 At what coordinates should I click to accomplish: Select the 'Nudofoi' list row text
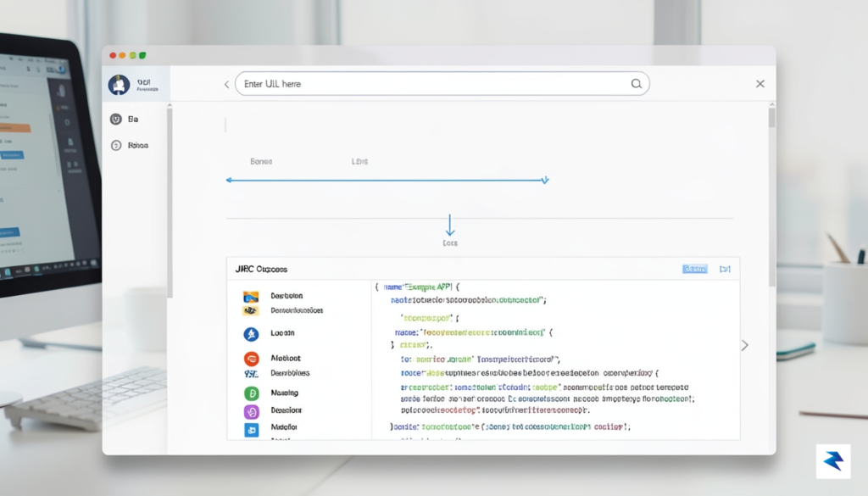(x=284, y=426)
